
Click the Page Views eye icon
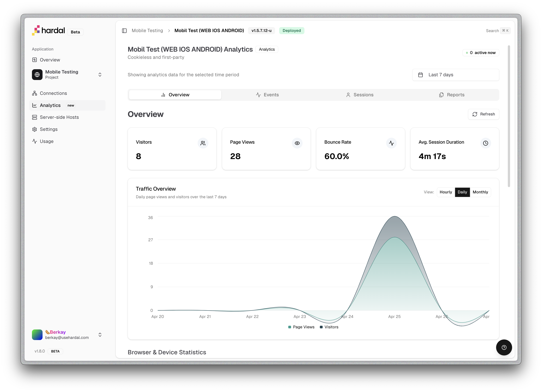(297, 143)
